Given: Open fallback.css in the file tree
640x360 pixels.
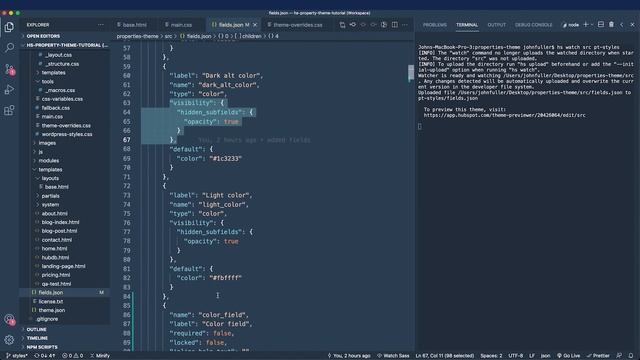Looking at the screenshot, I should tap(56, 108).
